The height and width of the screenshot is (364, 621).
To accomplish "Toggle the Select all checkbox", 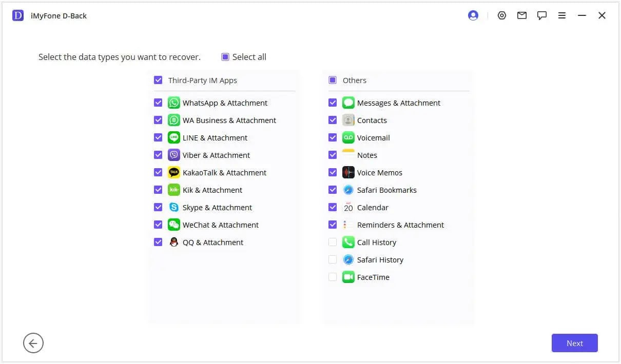I will click(x=225, y=57).
